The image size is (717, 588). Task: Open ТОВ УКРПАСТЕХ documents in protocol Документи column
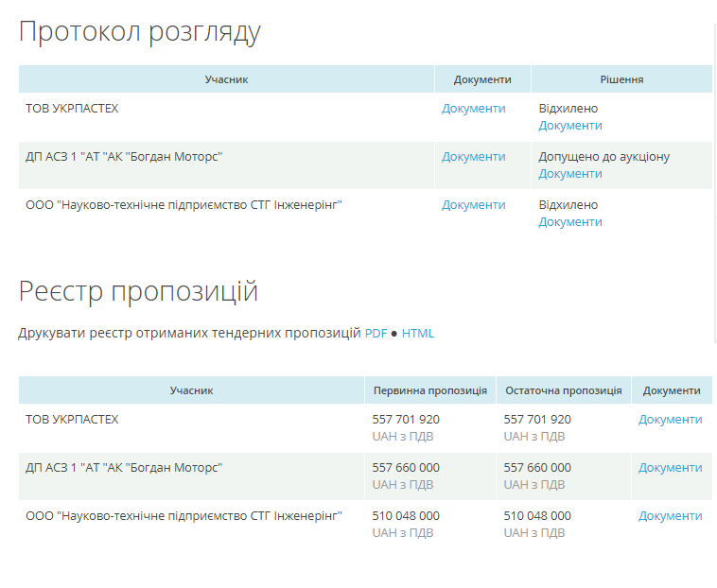pos(473,109)
